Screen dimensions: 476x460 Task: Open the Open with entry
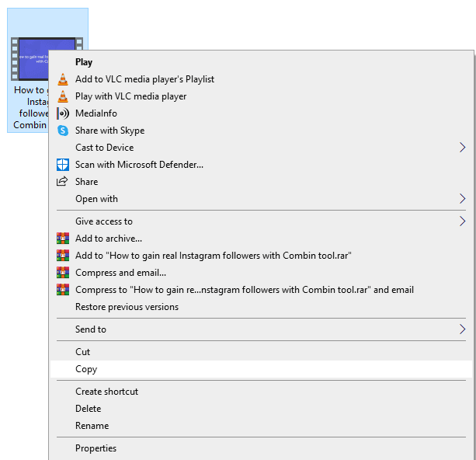click(261, 199)
